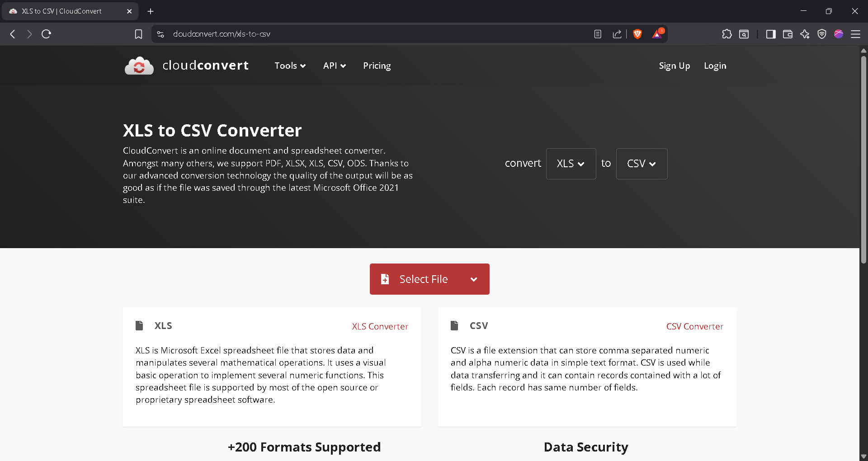The image size is (868, 461).
Task: Click the '+200 Formats Supported' heading
Action: pos(304,447)
